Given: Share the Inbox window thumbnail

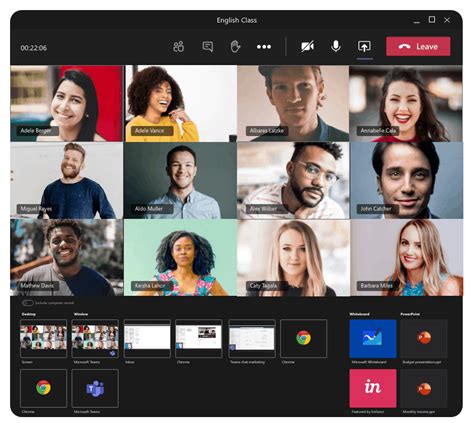Looking at the screenshot, I should click(x=147, y=338).
